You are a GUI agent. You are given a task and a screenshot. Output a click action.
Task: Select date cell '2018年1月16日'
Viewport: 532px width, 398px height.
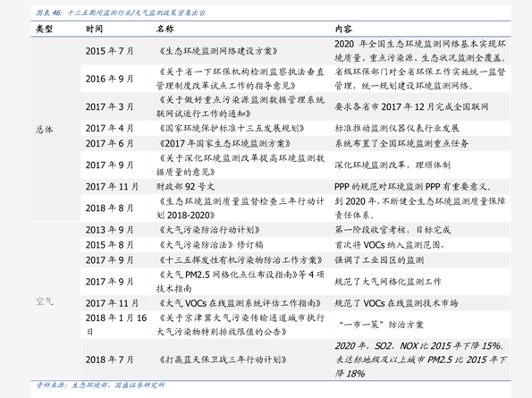(x=116, y=325)
